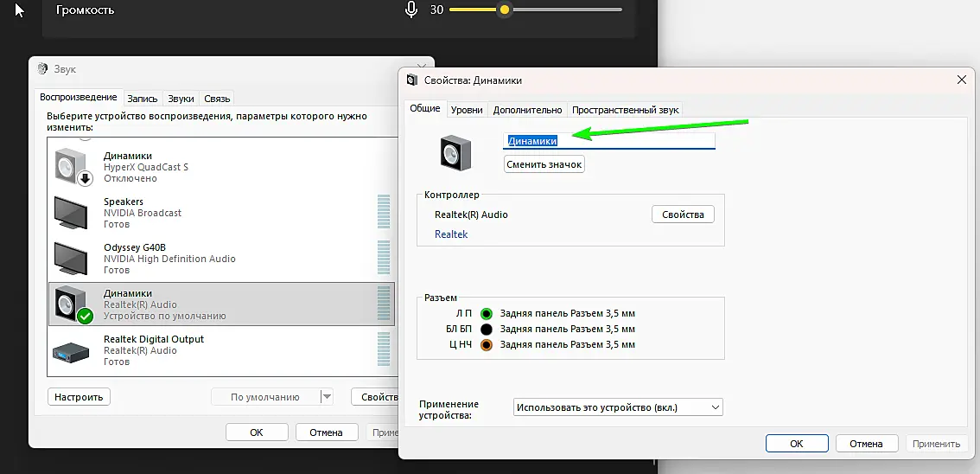Close the Свойства: Динамики window
The width and height of the screenshot is (980, 474).
click(x=961, y=80)
